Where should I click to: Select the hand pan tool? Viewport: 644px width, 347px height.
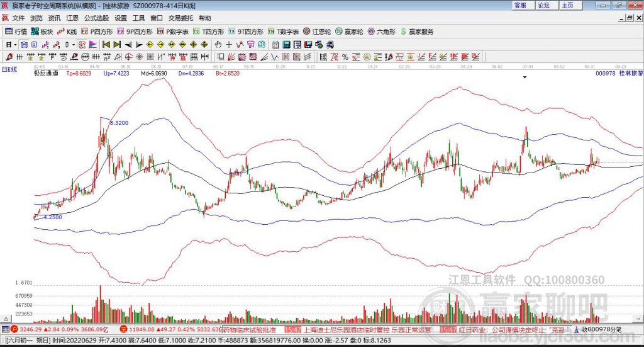point(218,45)
